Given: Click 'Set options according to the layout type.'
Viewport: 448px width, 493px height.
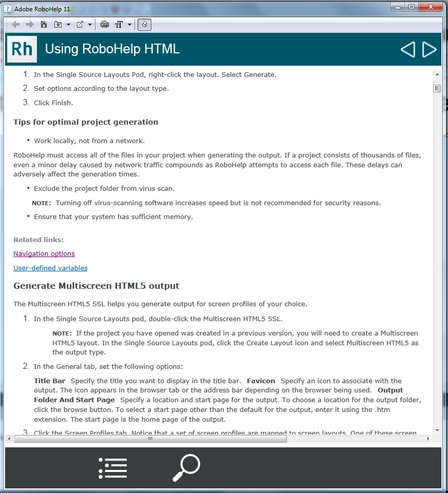Looking at the screenshot, I should [101, 89].
